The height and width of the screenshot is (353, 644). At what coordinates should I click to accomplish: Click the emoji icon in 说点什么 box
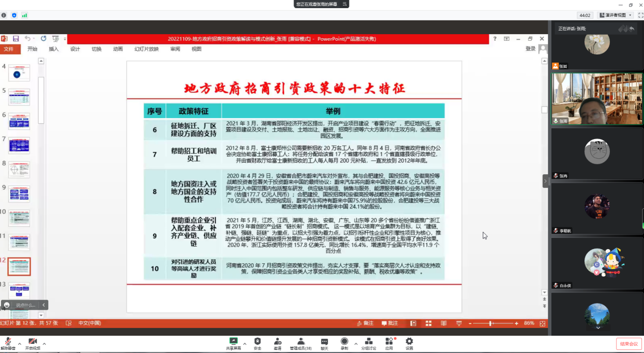click(7, 305)
